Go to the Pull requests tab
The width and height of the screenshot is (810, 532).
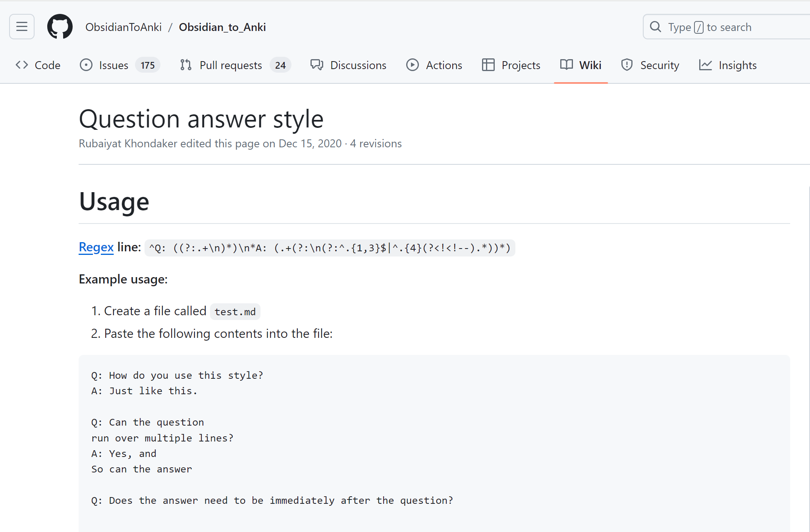tap(231, 65)
